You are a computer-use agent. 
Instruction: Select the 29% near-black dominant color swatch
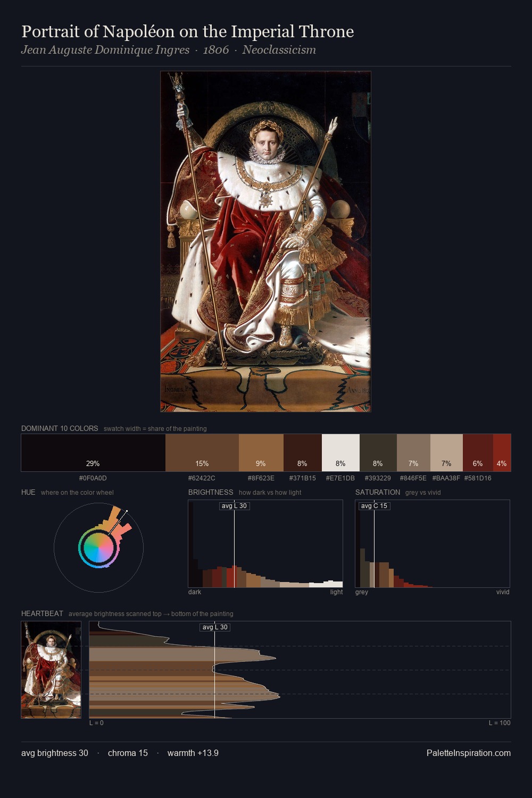pos(93,453)
